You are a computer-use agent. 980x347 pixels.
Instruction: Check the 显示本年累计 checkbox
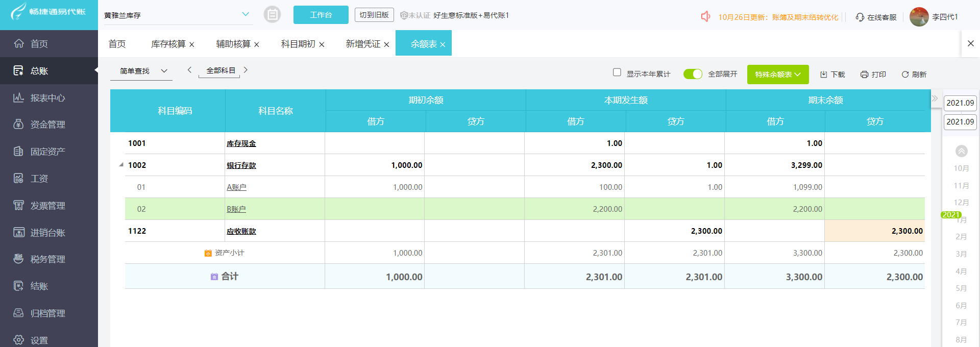[617, 72]
